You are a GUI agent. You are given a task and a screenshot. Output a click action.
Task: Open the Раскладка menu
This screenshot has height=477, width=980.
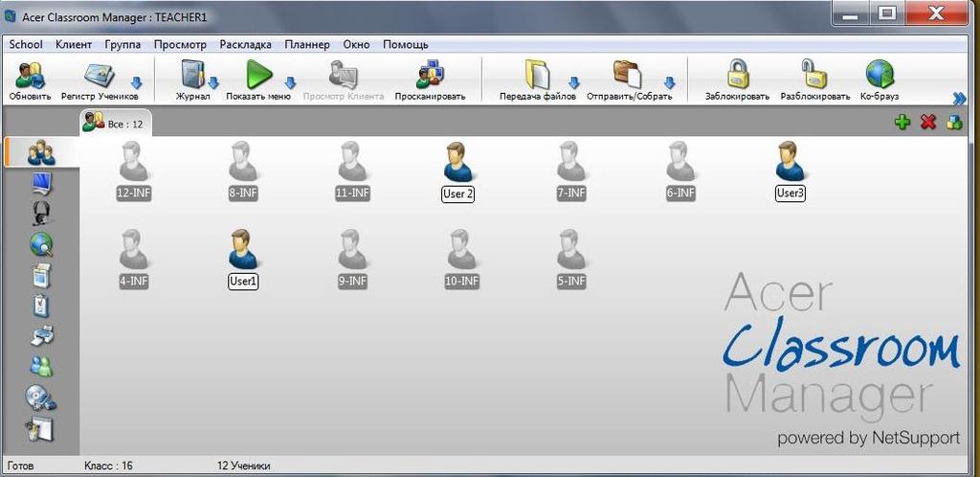click(x=246, y=44)
